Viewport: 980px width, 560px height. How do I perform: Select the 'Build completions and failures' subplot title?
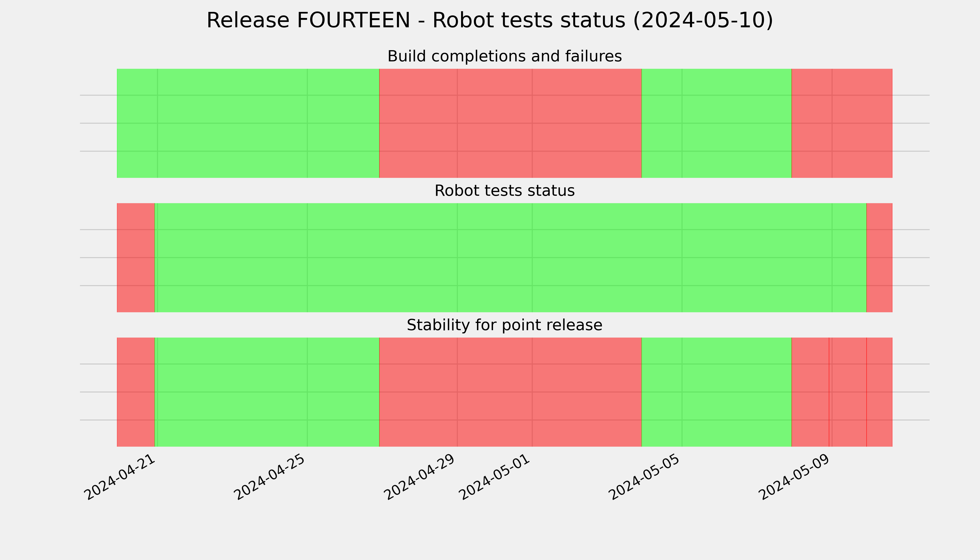pos(504,56)
